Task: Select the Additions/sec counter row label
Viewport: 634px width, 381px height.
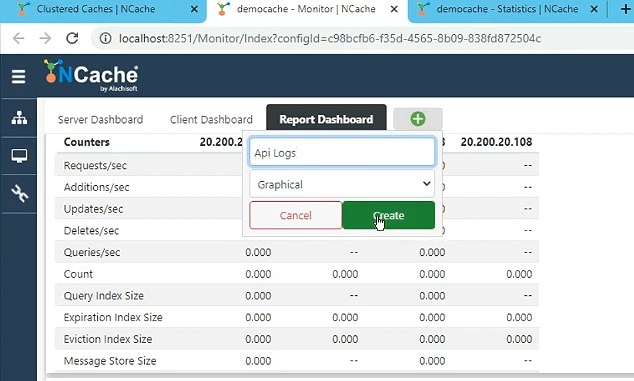Action: [96, 187]
